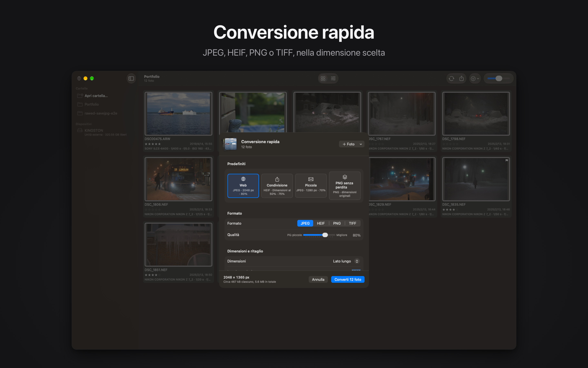588x368 pixels.
Task: Select the DSC_1829.NEF snowplow thumbnail
Action: point(402,179)
